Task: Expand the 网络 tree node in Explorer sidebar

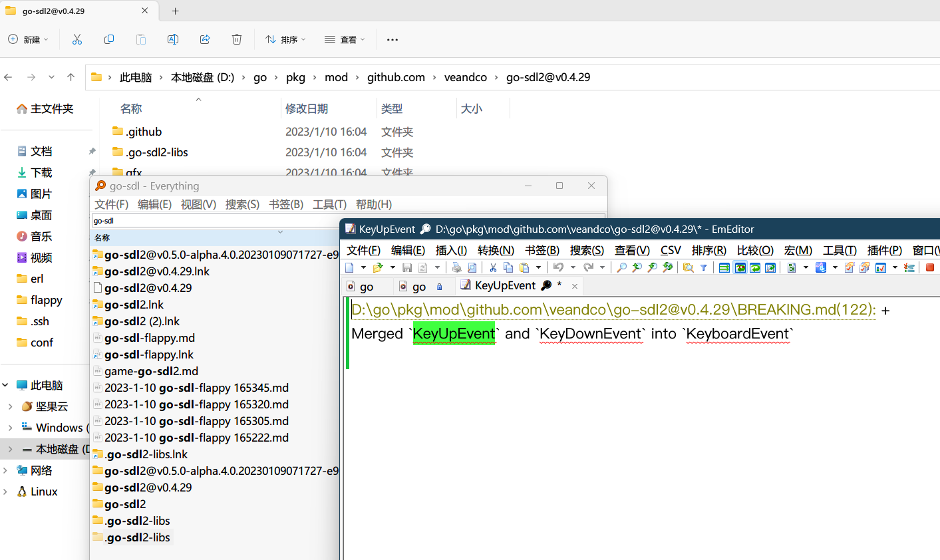Action: coord(5,470)
